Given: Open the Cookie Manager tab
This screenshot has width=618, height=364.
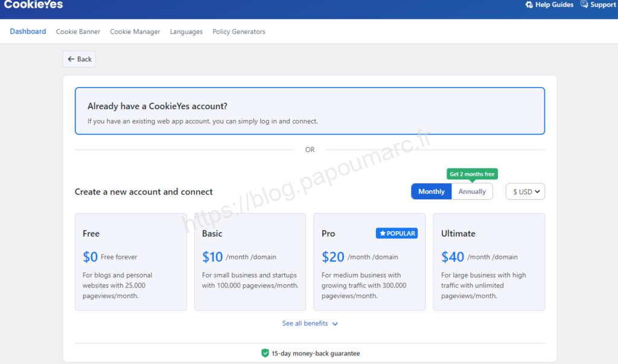Looking at the screenshot, I should pos(135,31).
